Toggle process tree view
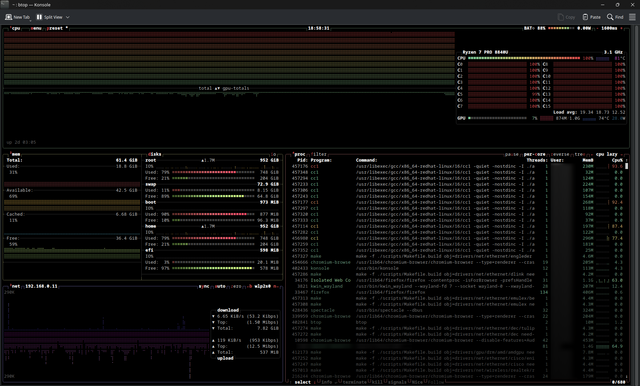The width and height of the screenshot is (640, 386). click(x=579, y=154)
